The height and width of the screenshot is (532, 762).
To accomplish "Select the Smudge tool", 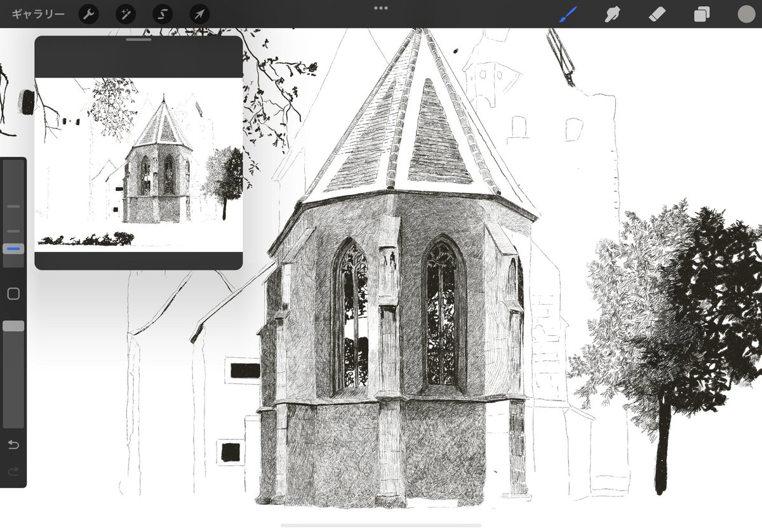I will [612, 14].
